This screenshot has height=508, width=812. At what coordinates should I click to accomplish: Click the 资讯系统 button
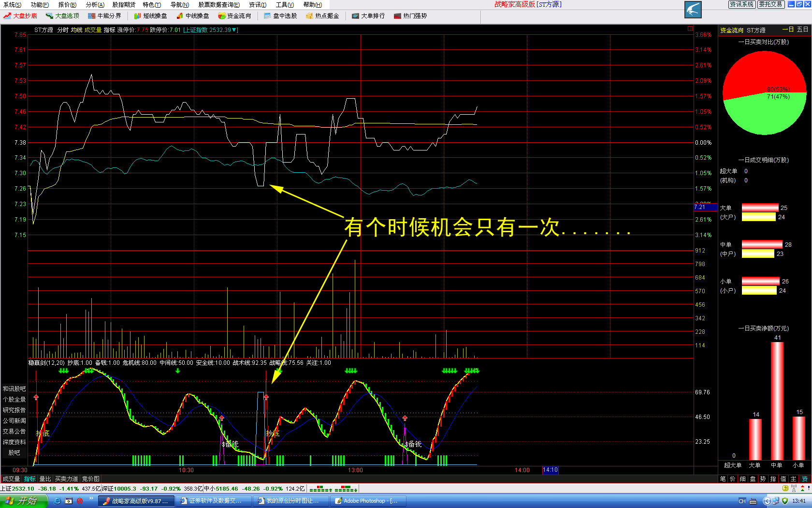click(742, 4)
